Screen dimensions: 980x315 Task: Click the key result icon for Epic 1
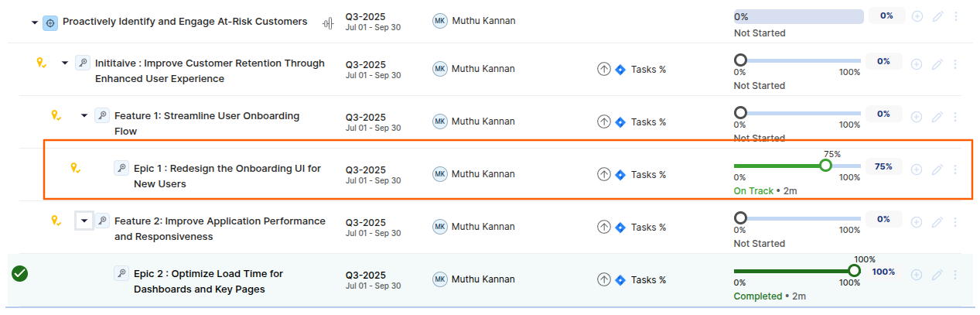121,167
